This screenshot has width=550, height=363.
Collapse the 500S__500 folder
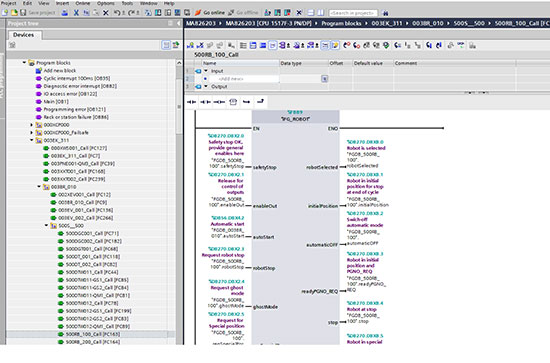(x=47, y=226)
